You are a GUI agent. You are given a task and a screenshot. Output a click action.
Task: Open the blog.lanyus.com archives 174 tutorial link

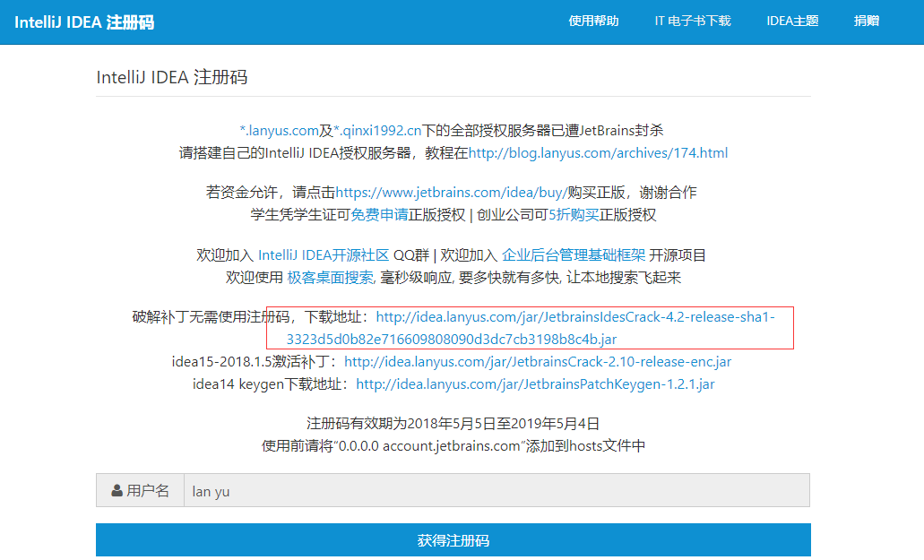[598, 153]
